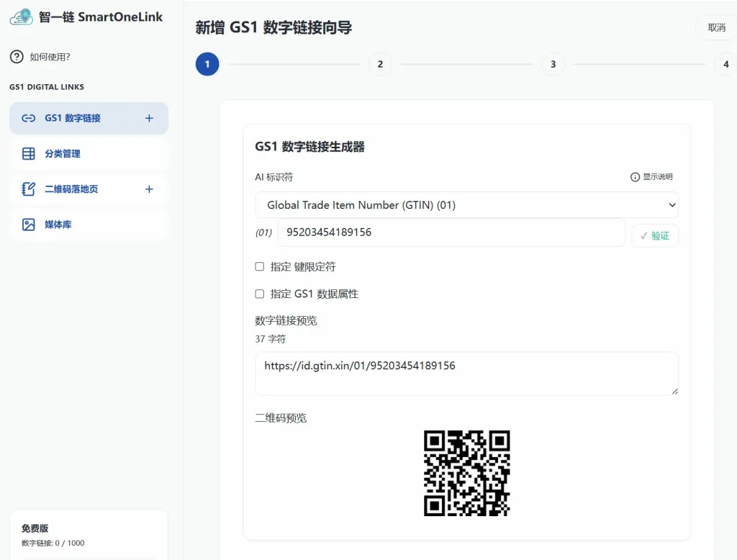Click the 验证 validate button

(655, 235)
